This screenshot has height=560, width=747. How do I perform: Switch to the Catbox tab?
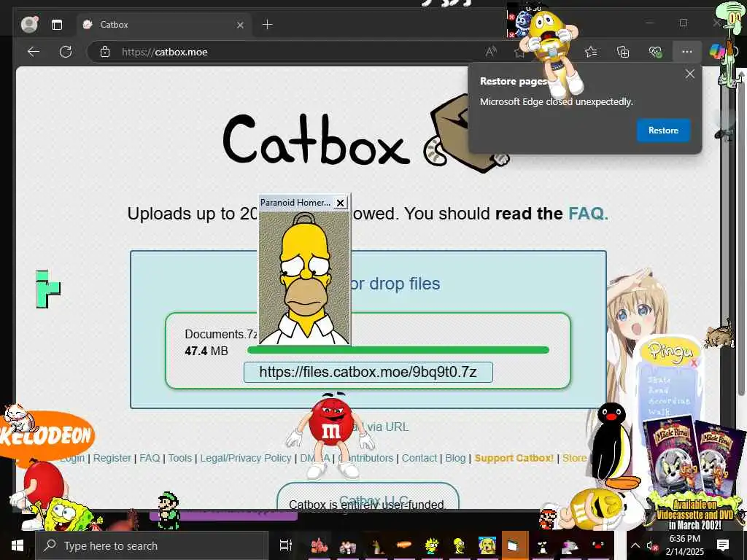click(x=164, y=25)
